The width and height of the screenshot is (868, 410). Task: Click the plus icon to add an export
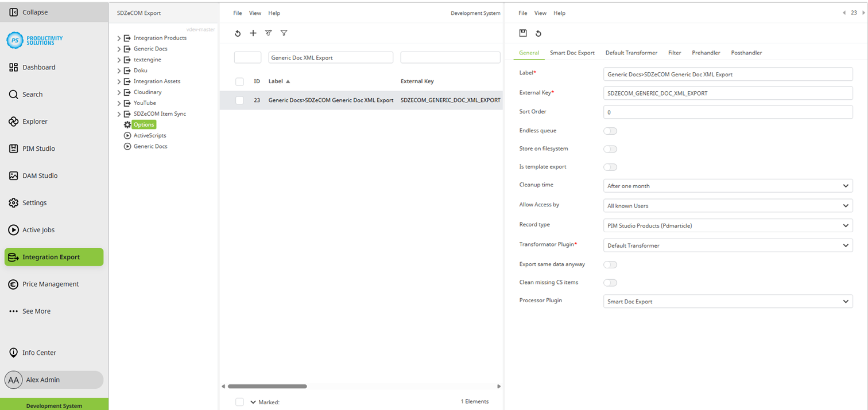point(253,33)
